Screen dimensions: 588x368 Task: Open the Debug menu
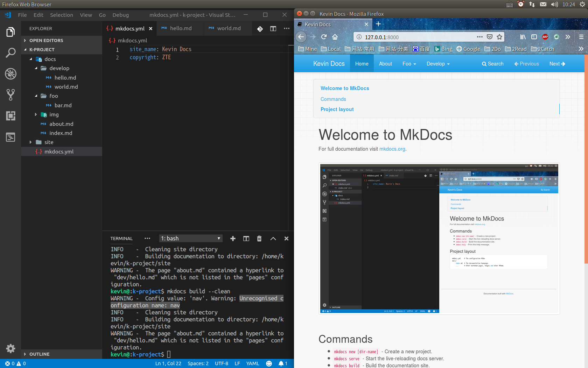pos(121,15)
